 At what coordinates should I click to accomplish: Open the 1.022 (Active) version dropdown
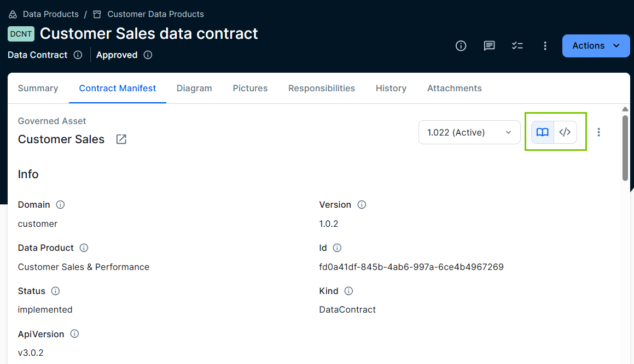tap(469, 132)
